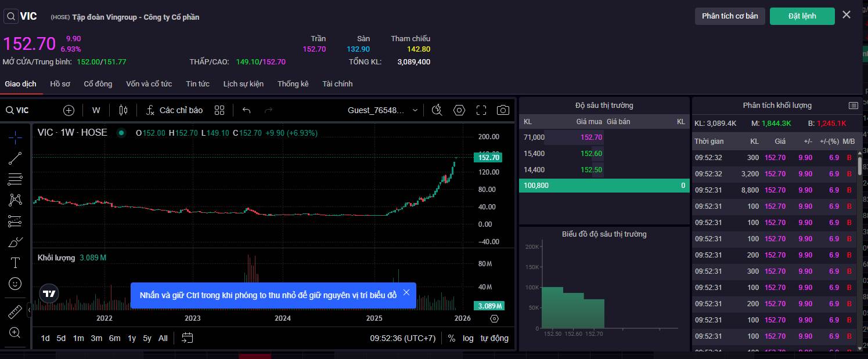Select the trend line drawing tool
Viewport: 868px width, 359px height.
click(16, 158)
